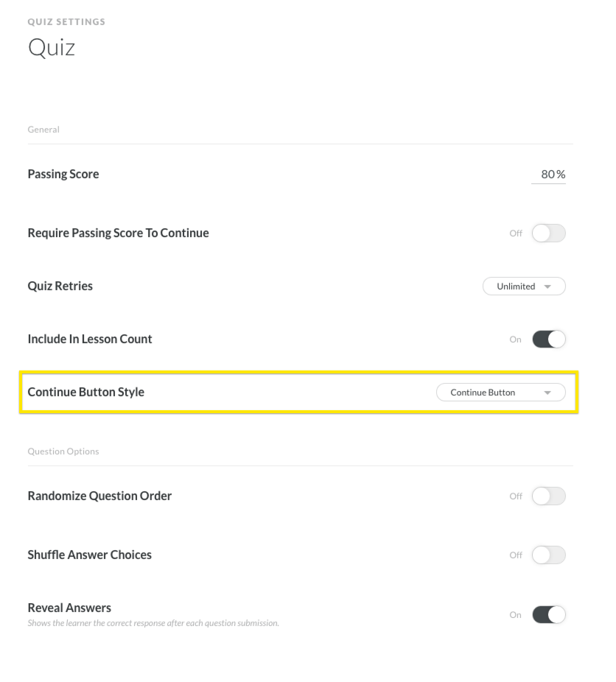The image size is (616, 682).
Task: Disable the Reveal Answers switch
Action: coord(548,615)
